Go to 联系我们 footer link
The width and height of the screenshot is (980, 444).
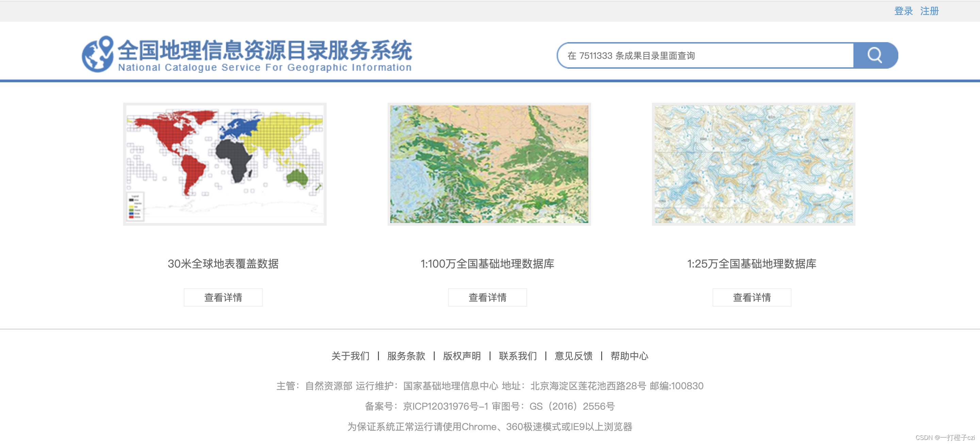click(x=518, y=356)
